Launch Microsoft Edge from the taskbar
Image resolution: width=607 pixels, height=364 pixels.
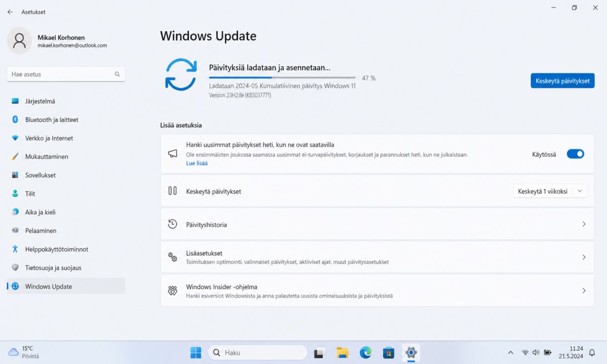tap(365, 352)
